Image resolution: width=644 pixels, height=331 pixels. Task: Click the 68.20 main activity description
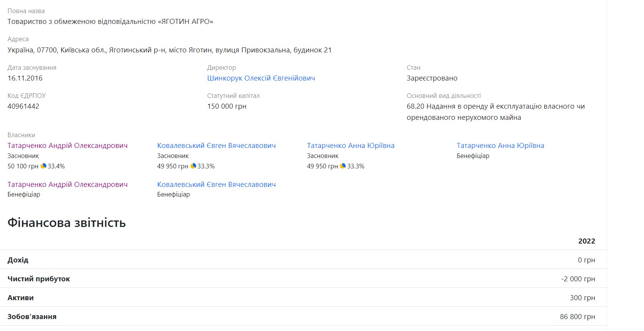[495, 112]
